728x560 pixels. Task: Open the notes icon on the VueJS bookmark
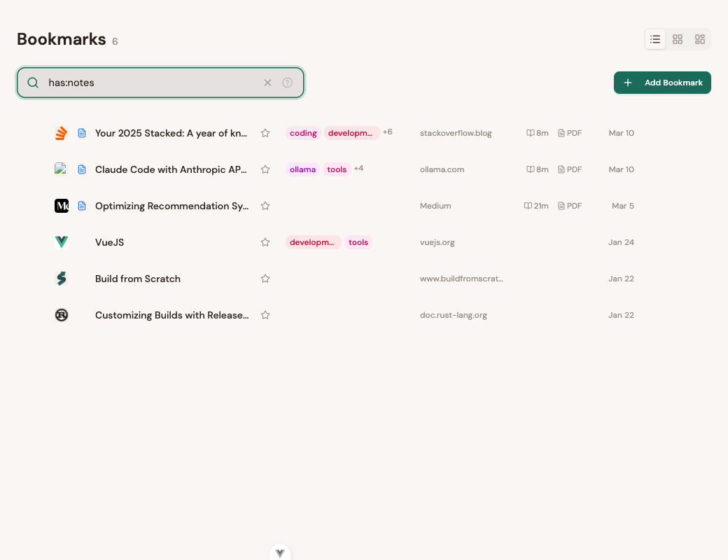coord(82,242)
